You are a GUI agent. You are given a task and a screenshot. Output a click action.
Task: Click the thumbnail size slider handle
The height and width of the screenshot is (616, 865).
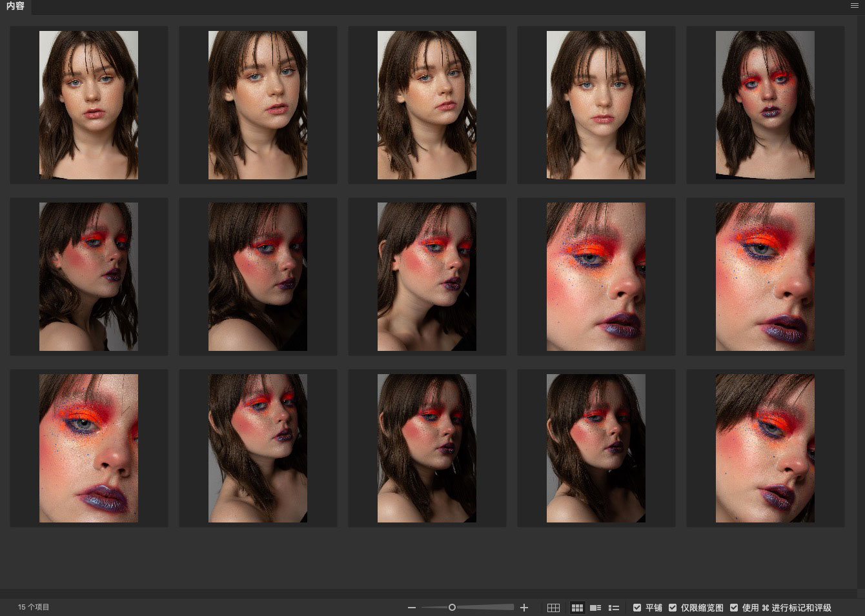pyautogui.click(x=452, y=608)
